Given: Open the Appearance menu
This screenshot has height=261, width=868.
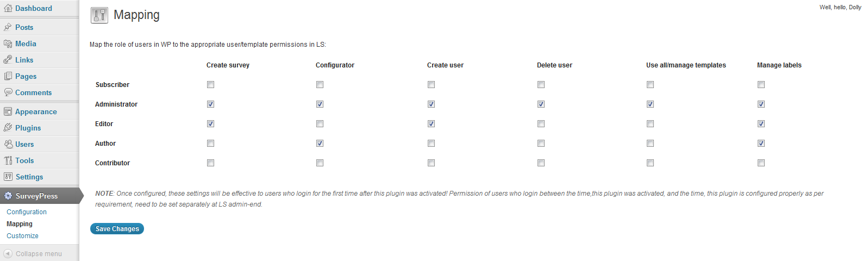Looking at the screenshot, I should (36, 111).
